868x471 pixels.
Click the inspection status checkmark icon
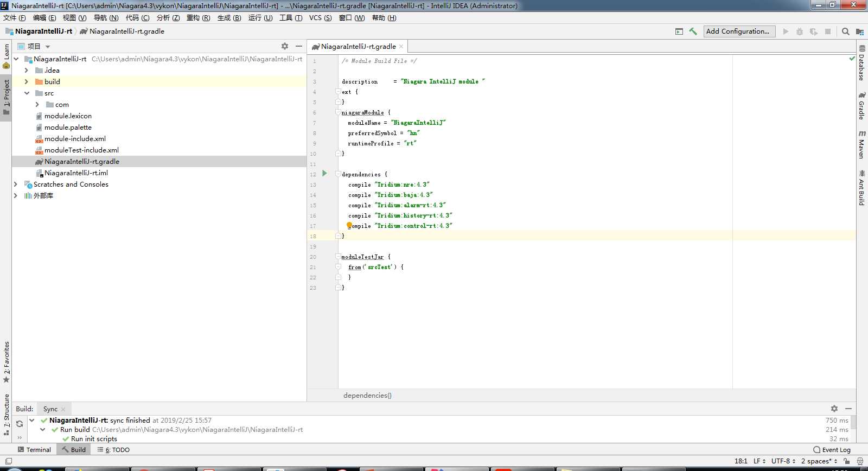click(x=852, y=58)
